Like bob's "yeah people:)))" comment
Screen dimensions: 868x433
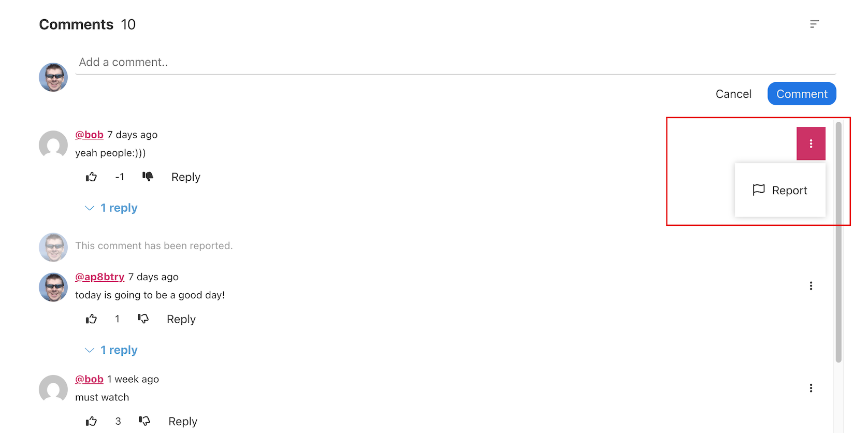click(x=92, y=177)
